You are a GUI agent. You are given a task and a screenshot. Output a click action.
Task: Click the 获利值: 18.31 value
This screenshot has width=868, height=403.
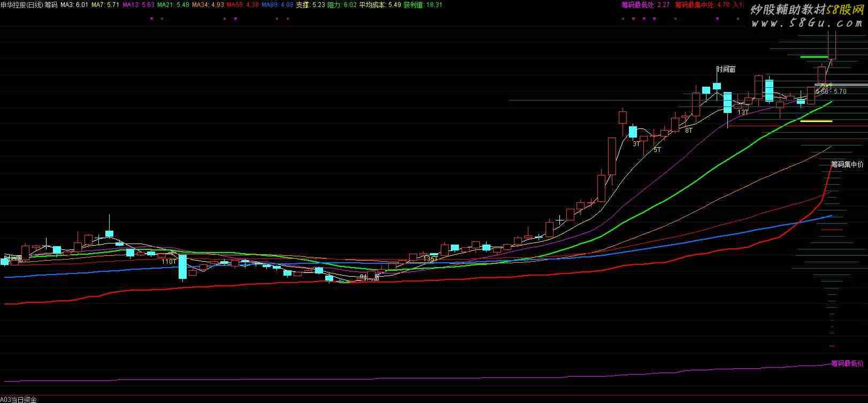[x=423, y=5]
